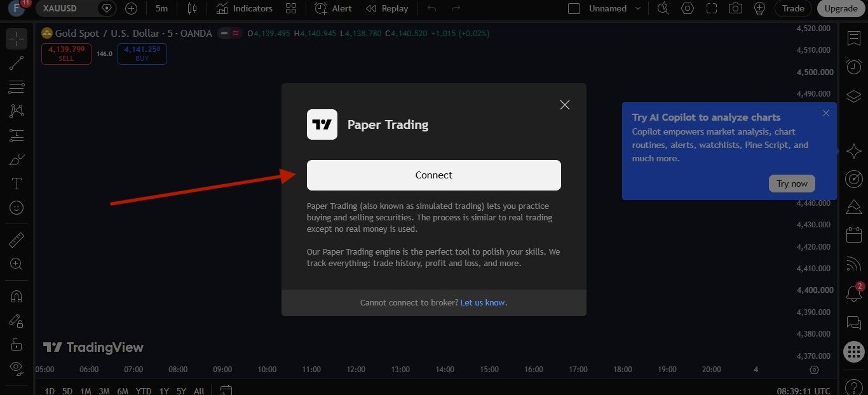This screenshot has height=395, width=868.
Task: Select the 1M date range
Action: [x=86, y=391]
